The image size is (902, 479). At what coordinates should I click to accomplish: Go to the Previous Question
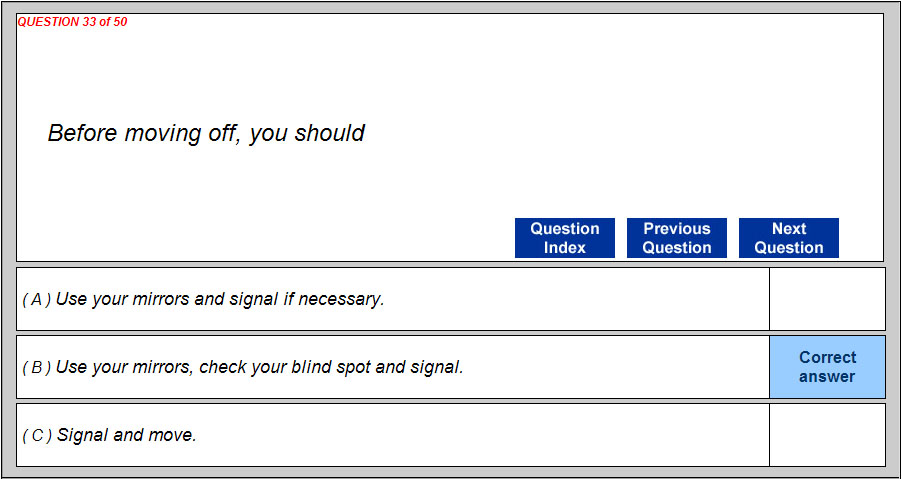coord(676,238)
